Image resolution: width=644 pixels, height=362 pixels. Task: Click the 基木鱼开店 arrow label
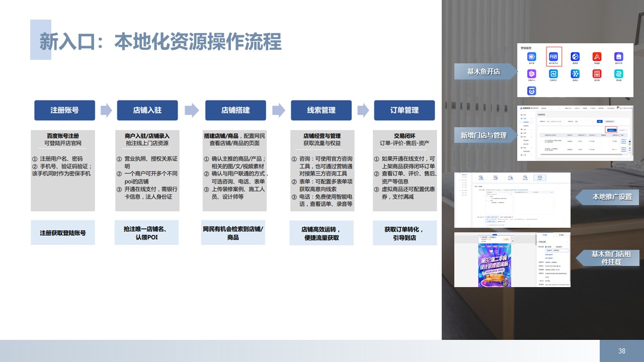(486, 71)
